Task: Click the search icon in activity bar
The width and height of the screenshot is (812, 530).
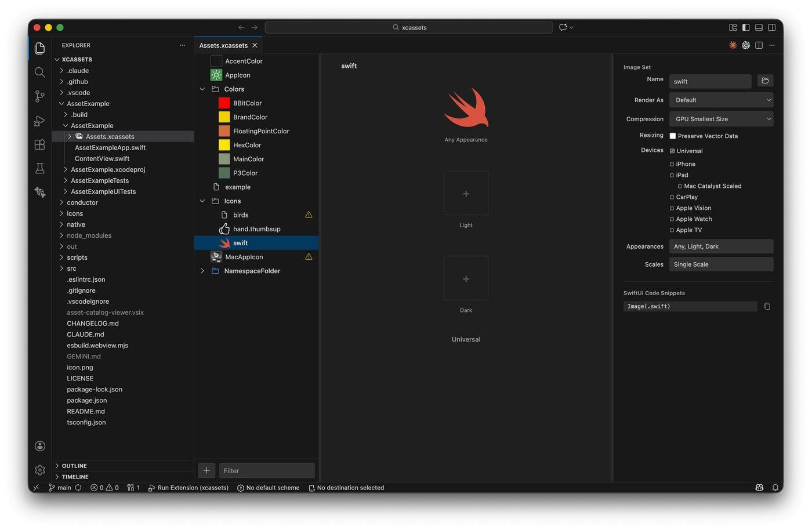Action: click(x=39, y=72)
